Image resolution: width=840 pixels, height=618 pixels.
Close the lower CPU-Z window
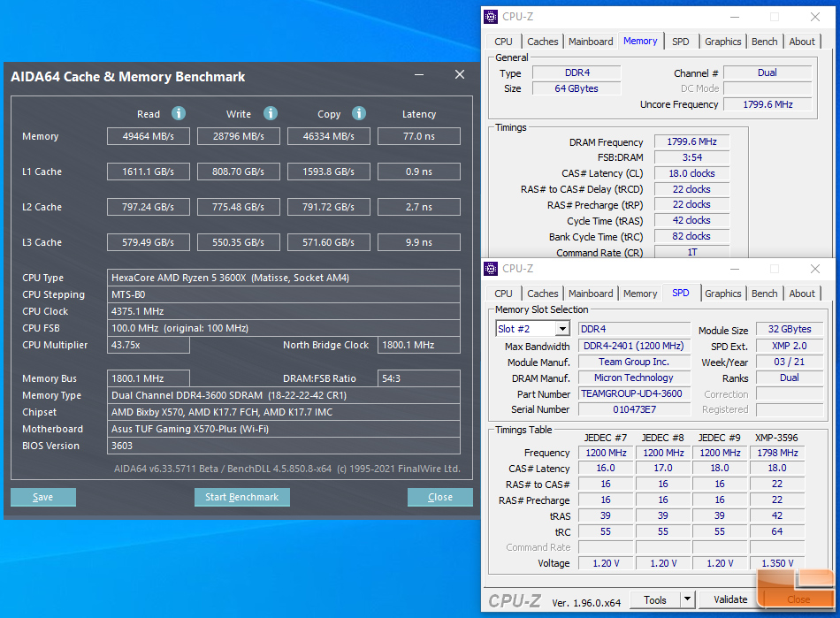coord(815,269)
